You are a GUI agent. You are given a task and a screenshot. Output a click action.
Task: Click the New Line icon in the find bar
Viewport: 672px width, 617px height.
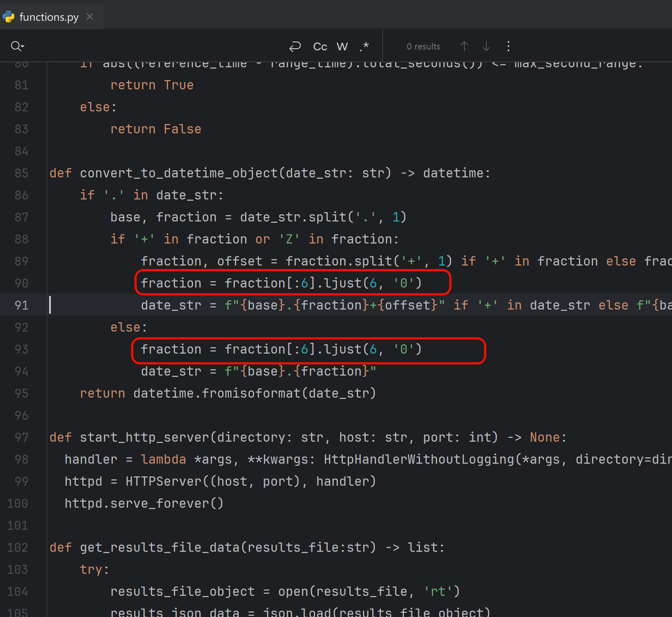tap(295, 46)
